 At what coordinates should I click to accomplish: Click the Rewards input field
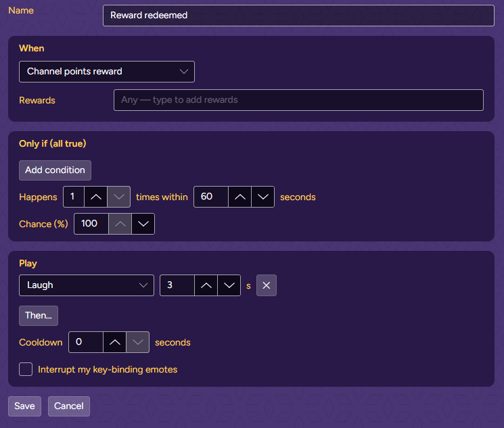point(298,100)
